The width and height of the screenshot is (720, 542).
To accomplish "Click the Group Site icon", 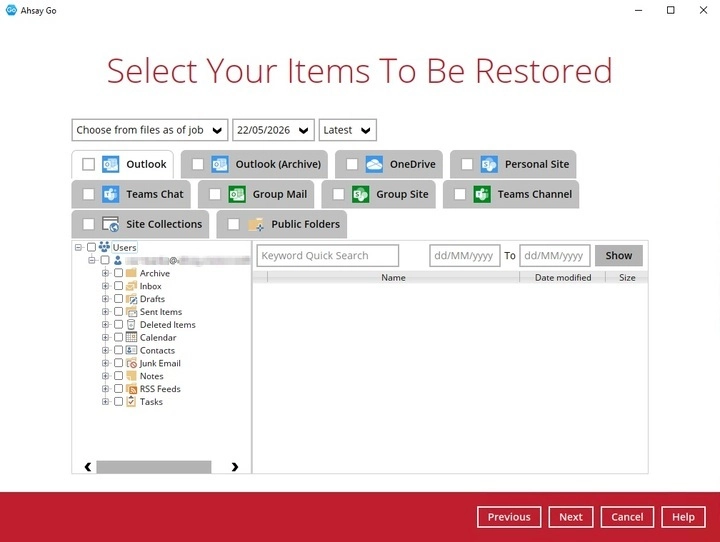I will click(x=360, y=194).
